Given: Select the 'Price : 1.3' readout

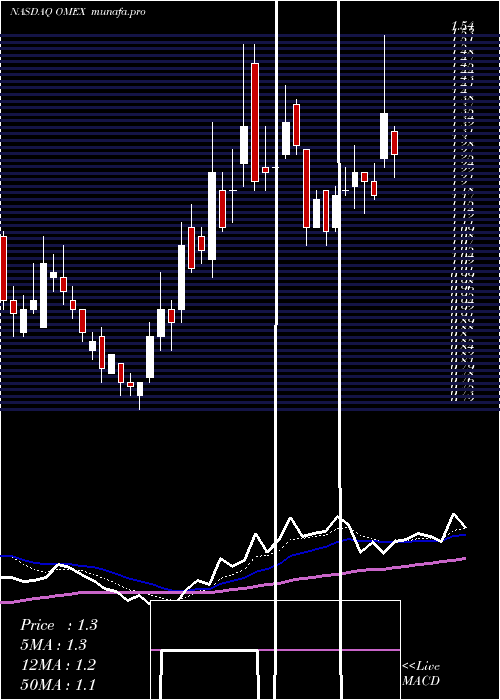Looking at the screenshot, I should point(58,625).
